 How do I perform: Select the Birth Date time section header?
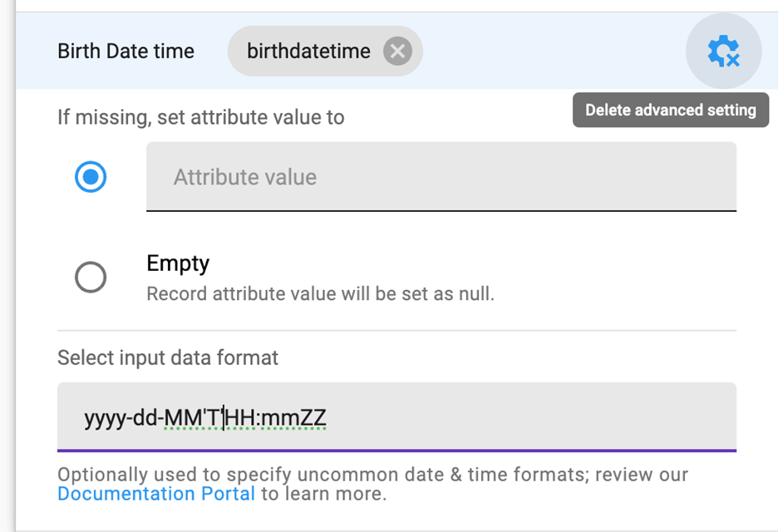point(126,51)
